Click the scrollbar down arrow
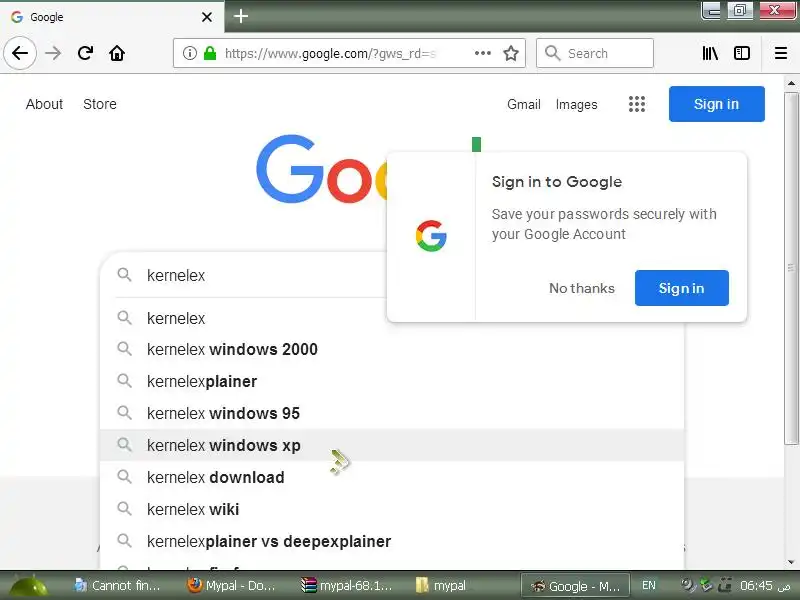Image resolution: width=800 pixels, height=600 pixels. click(791, 562)
